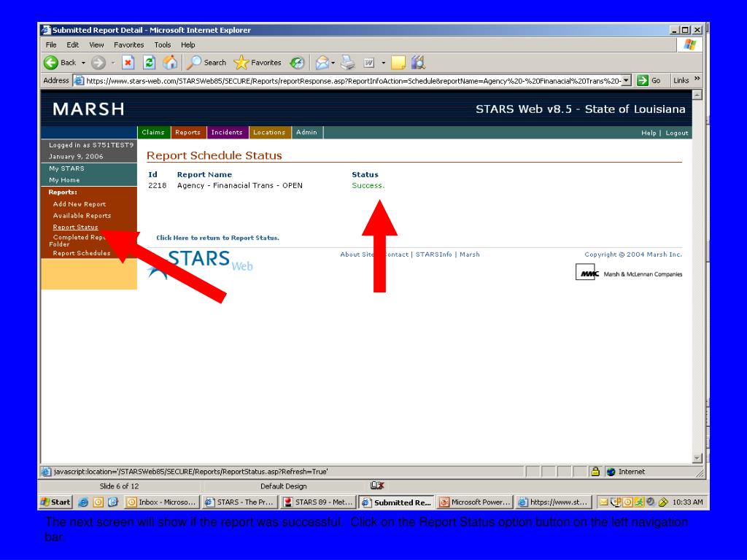Switch to the Incidents tab

point(227,133)
